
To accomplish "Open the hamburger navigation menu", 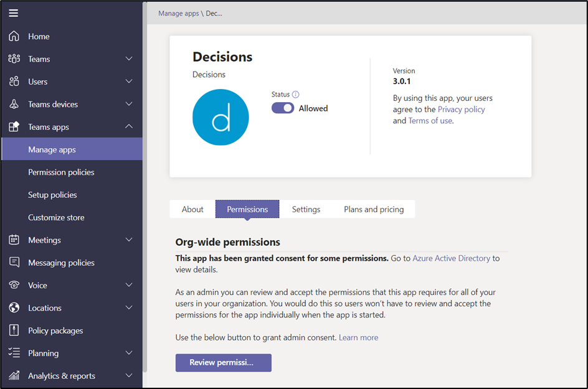I will [x=14, y=14].
